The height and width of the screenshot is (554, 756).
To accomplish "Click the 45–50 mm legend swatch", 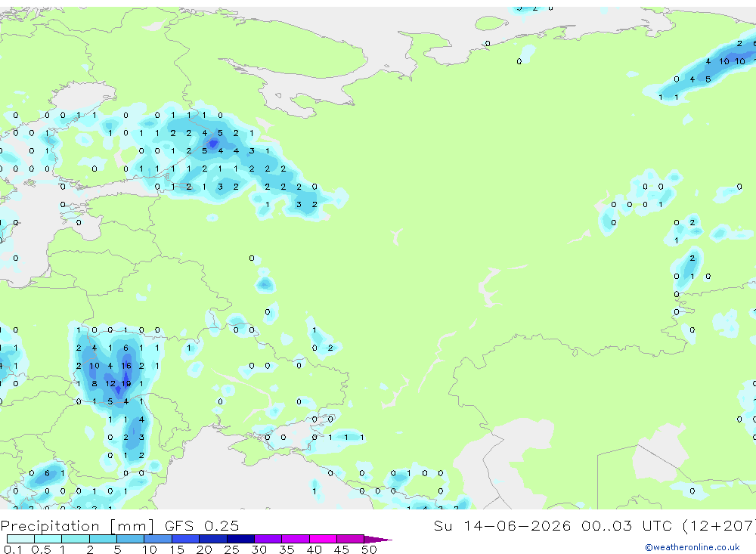I will (x=351, y=539).
